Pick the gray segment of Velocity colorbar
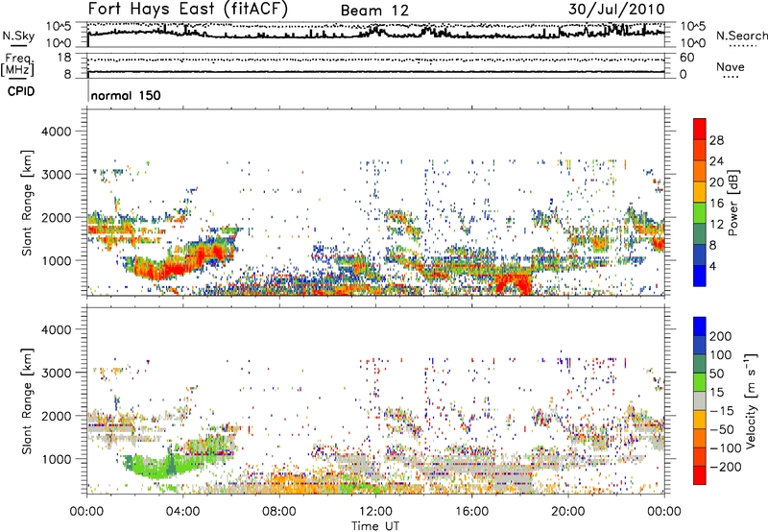768x532 pixels. pyautogui.click(x=700, y=400)
